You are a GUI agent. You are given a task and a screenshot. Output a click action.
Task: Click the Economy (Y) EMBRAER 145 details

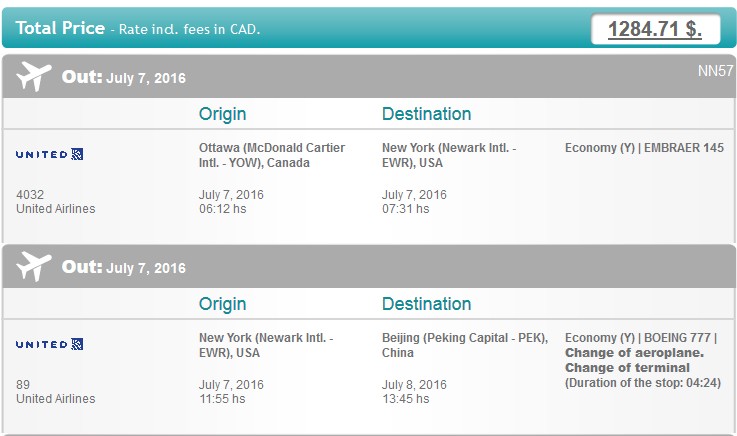[644, 147]
